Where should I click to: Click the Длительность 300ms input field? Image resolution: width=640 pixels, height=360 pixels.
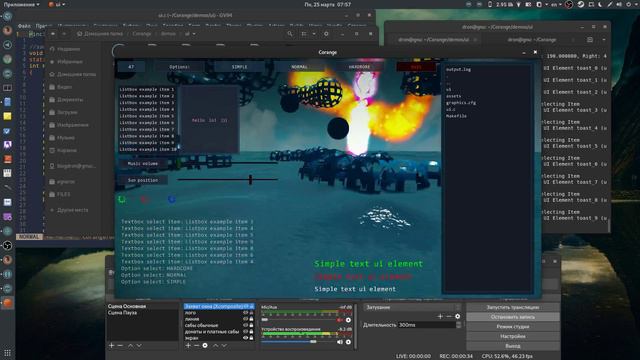point(427,325)
